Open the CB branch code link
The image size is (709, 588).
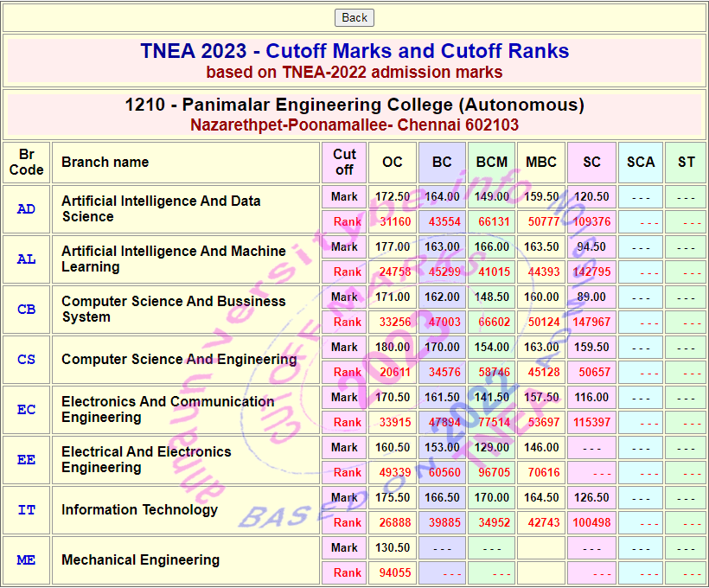[x=26, y=310]
